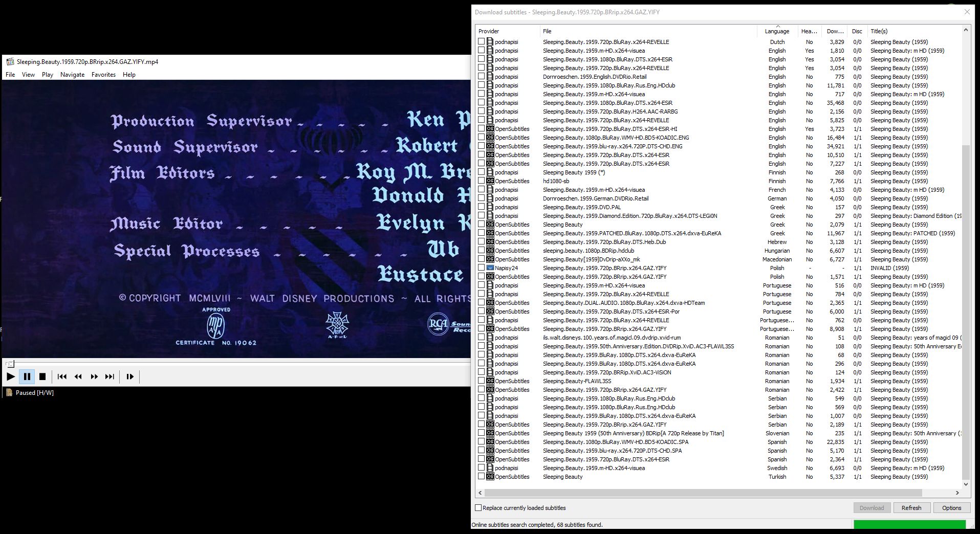Sort by the Hearing impaired column header
The width and height of the screenshot is (980, 534).
point(809,31)
